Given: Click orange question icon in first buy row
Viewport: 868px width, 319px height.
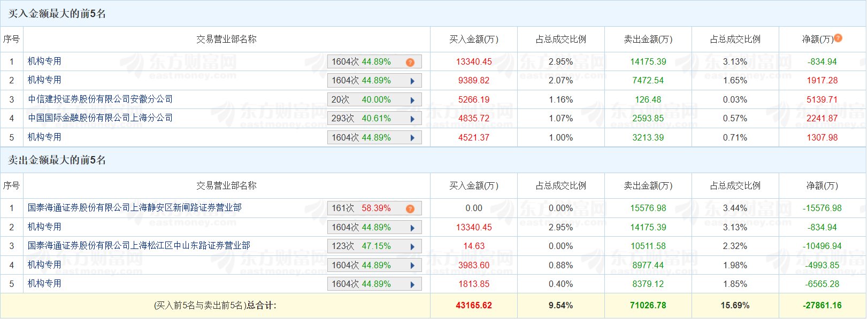Looking at the screenshot, I should coord(410,63).
